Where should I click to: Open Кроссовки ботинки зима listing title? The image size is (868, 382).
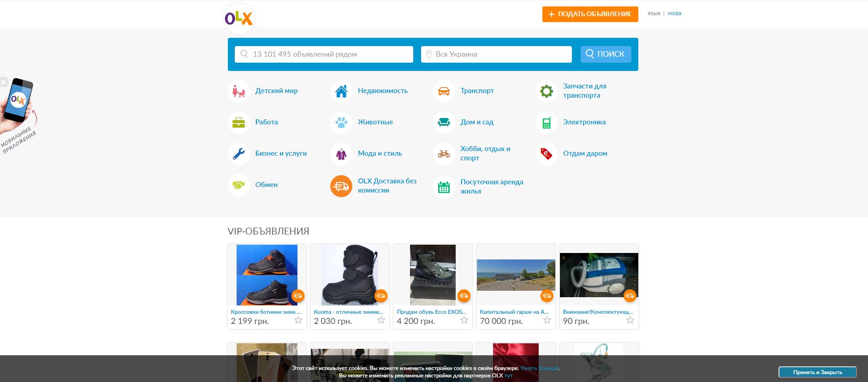coord(266,312)
